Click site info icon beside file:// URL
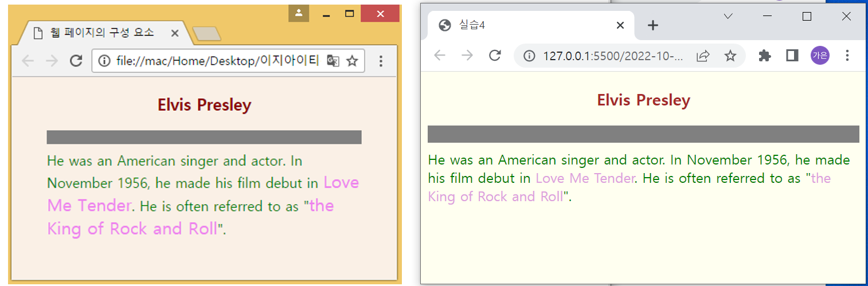 click(x=104, y=61)
